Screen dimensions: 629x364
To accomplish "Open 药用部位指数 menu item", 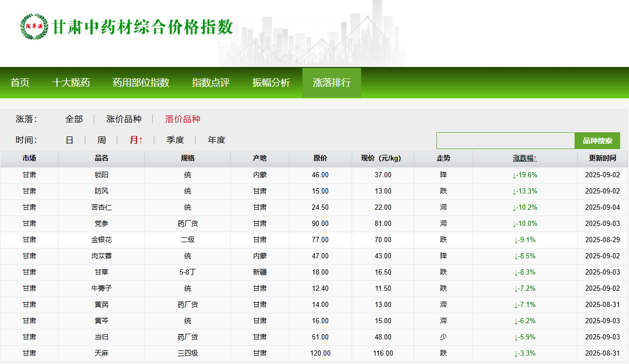I will (141, 83).
